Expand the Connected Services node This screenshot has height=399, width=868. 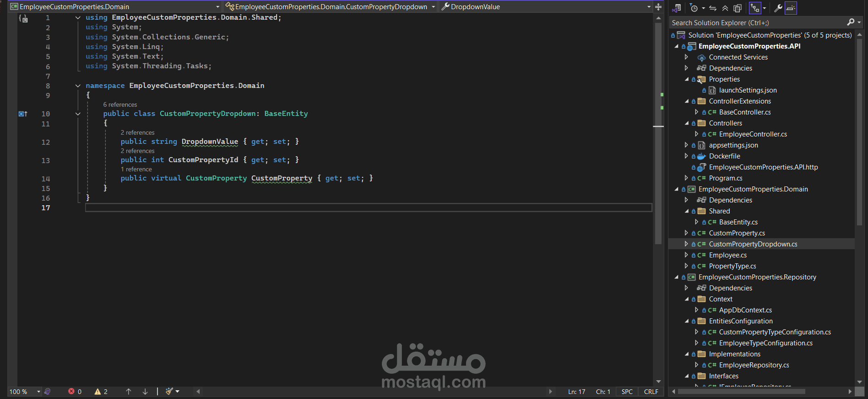click(x=686, y=57)
